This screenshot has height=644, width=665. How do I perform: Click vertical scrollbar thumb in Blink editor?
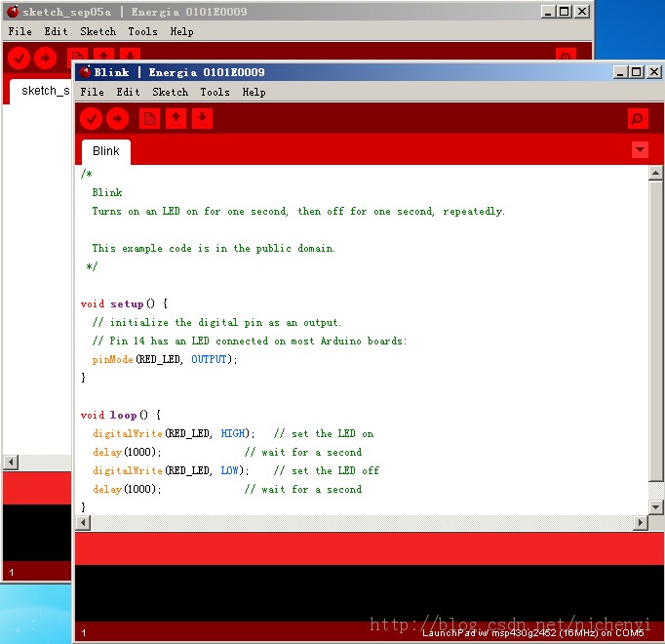(655, 331)
